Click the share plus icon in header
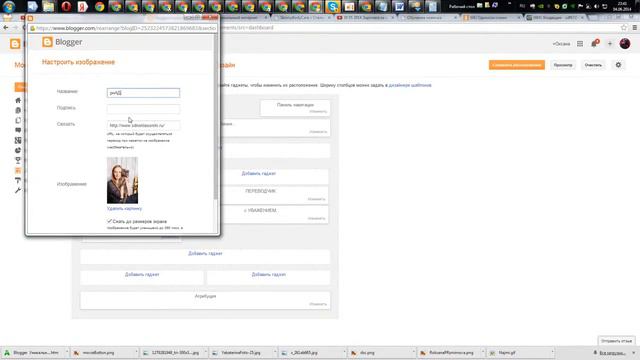Screen dimensions: 640x360 coord(610,44)
